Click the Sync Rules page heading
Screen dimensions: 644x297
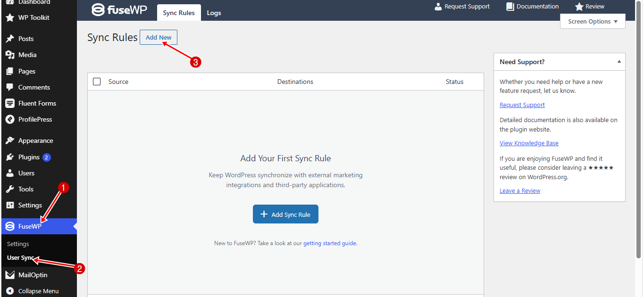pos(112,37)
